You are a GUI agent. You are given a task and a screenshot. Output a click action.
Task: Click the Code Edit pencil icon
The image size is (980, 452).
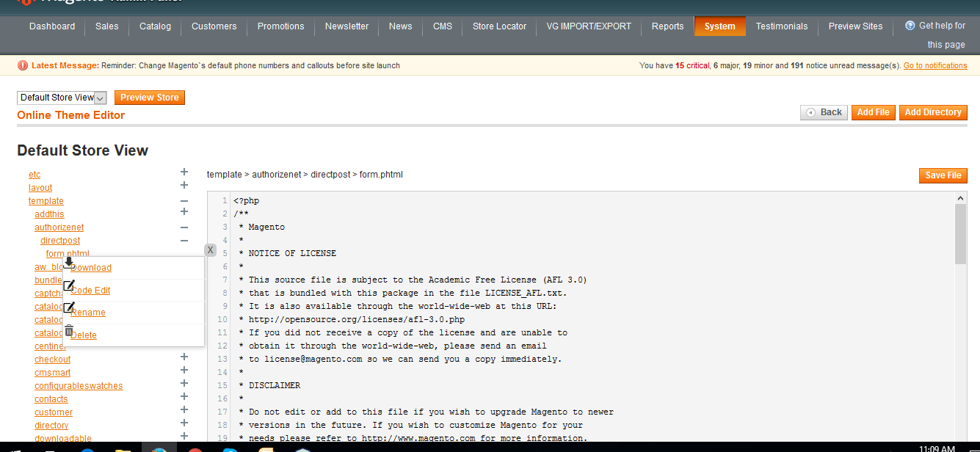pos(69,285)
